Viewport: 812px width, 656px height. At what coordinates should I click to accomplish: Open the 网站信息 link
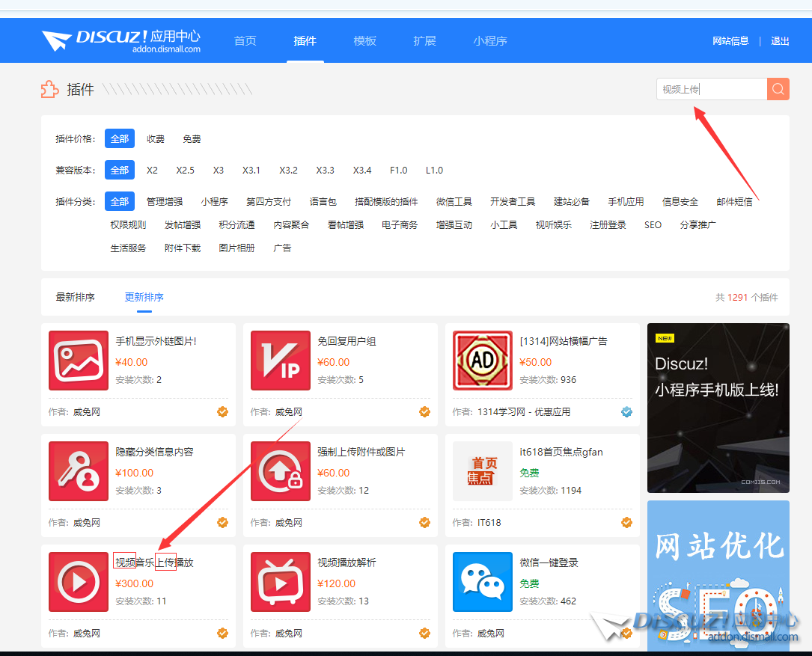(730, 41)
